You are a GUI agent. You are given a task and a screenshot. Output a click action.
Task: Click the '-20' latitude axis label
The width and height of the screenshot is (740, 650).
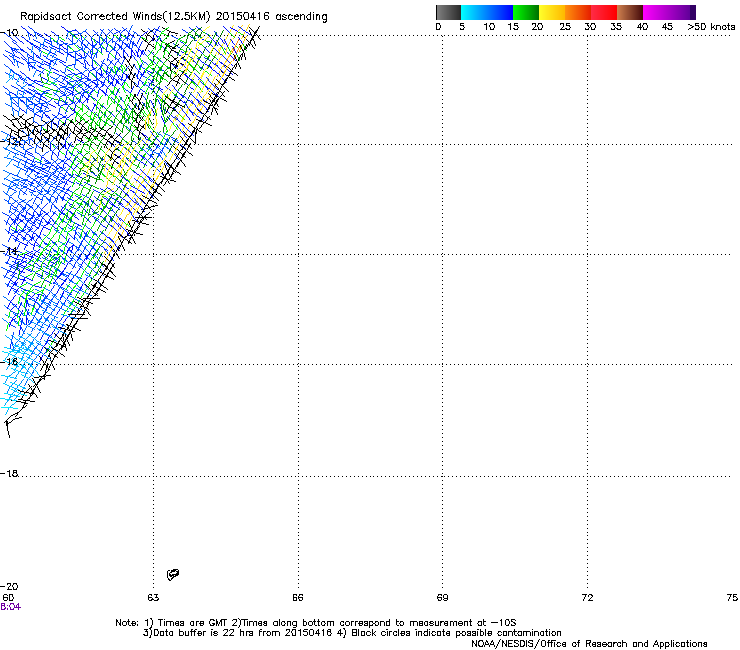tap(9, 587)
